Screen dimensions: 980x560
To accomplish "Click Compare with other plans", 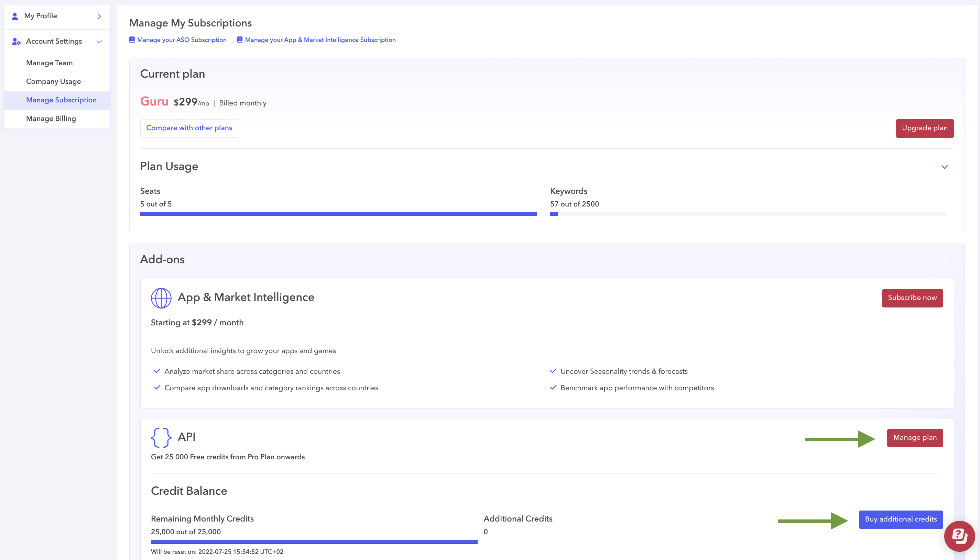I will pos(189,128).
